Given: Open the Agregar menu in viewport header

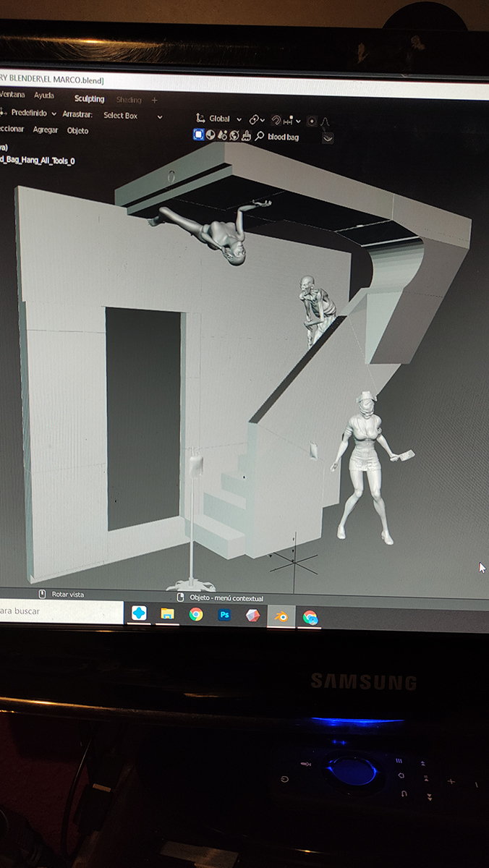Looking at the screenshot, I should tap(46, 130).
